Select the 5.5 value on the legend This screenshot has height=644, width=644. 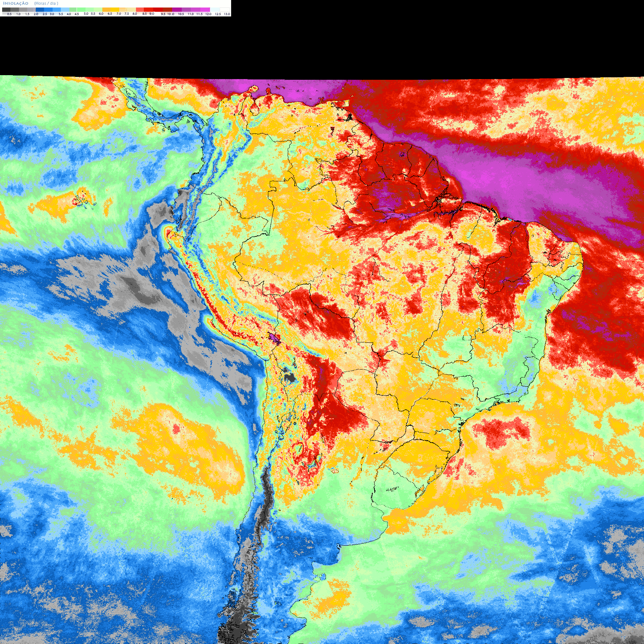93,14
